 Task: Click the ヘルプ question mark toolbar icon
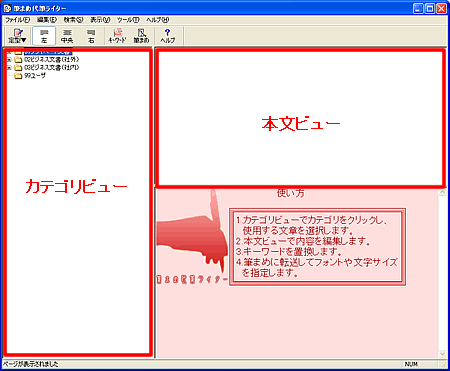point(168,36)
